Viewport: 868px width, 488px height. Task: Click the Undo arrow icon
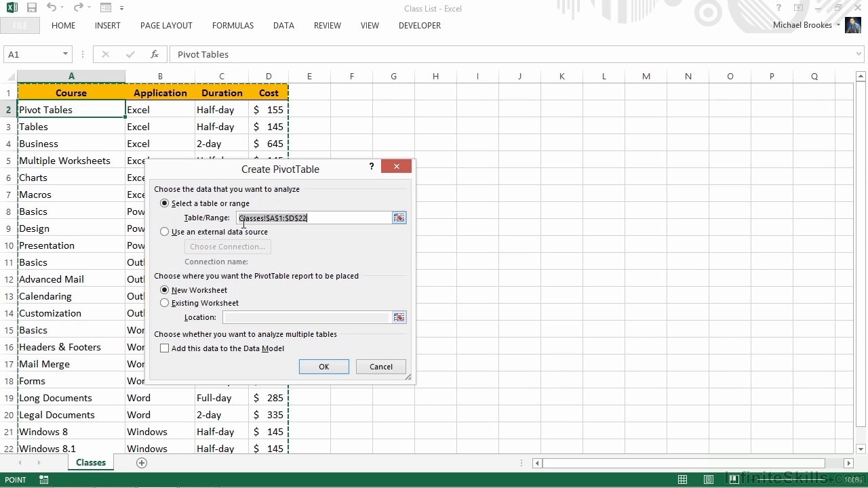coord(52,8)
